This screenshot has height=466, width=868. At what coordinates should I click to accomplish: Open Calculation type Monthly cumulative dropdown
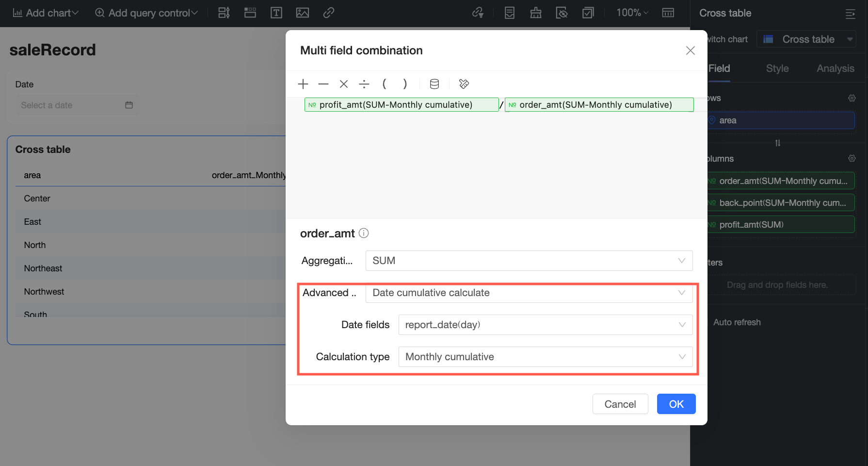click(x=546, y=357)
